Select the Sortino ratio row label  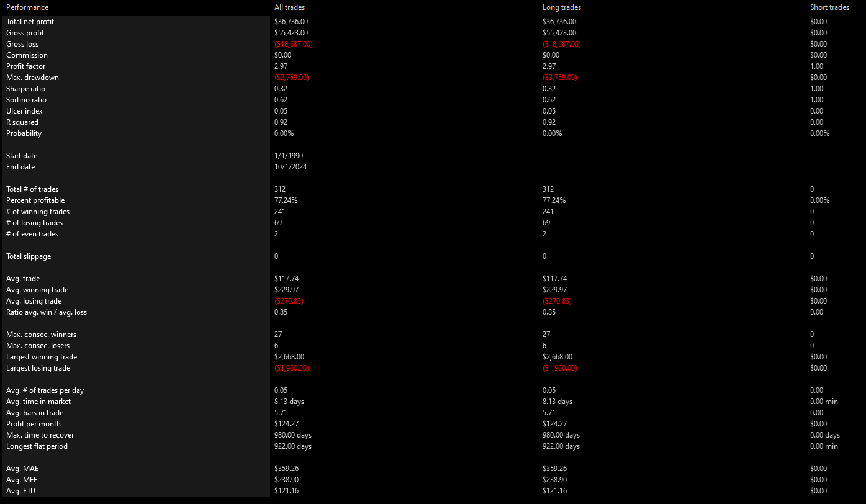(26, 100)
